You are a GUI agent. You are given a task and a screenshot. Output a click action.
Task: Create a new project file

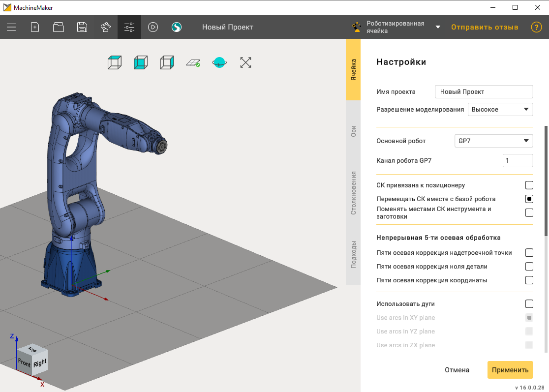[x=35, y=28]
